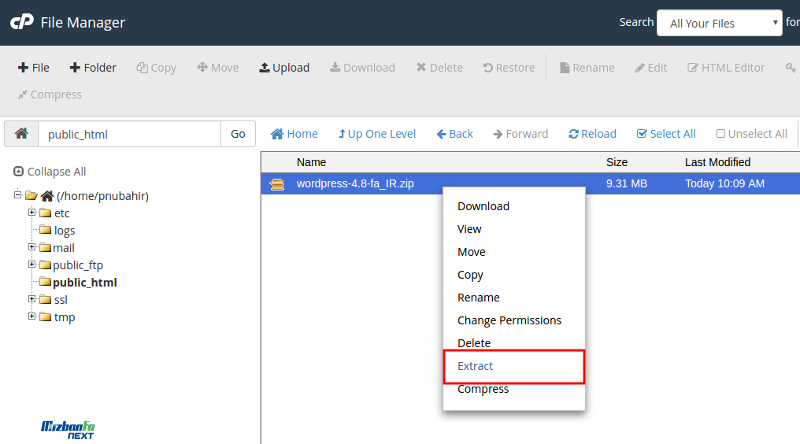Viewport: 800px width, 444px height.
Task: Click the home icon beside path field
Action: (x=22, y=134)
